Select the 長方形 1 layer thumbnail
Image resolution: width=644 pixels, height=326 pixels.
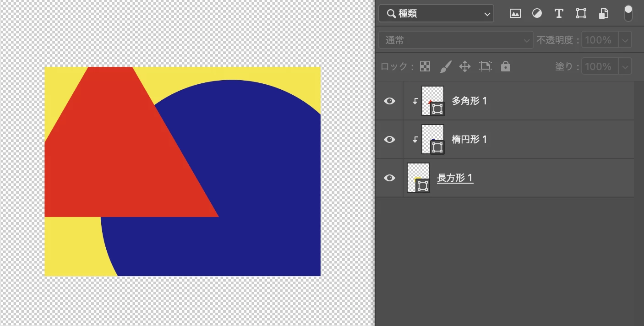coord(418,178)
